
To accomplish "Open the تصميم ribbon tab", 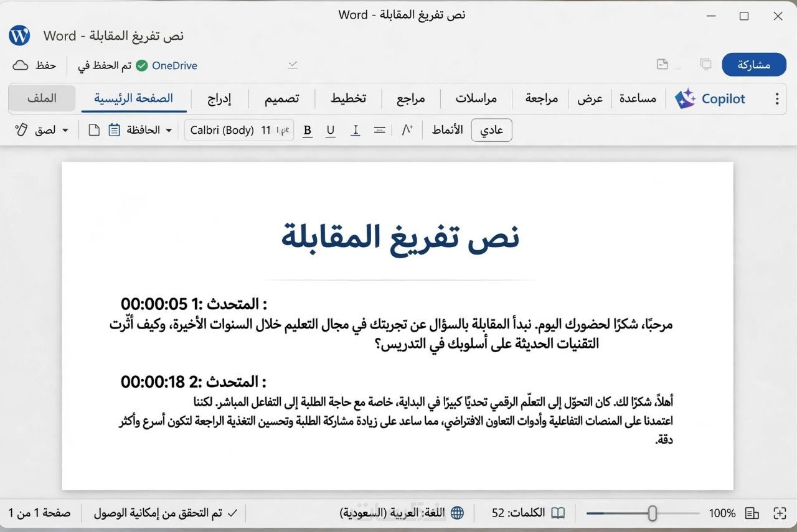I will click(x=281, y=98).
